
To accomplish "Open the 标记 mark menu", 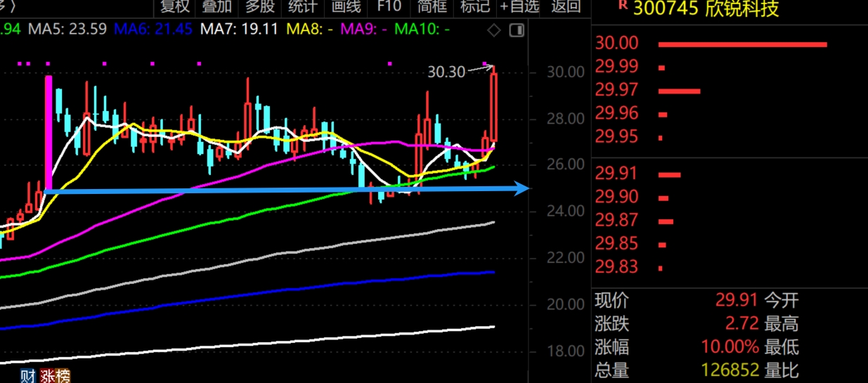I will [x=474, y=7].
